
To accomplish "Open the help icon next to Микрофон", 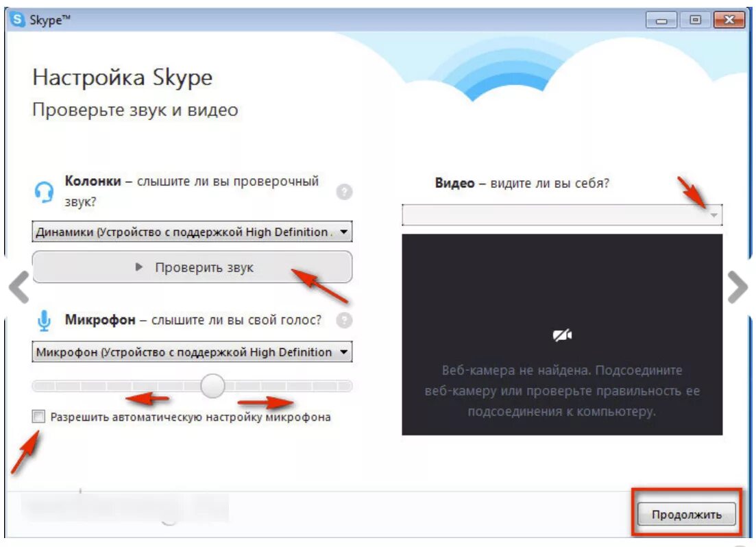I will (344, 320).
